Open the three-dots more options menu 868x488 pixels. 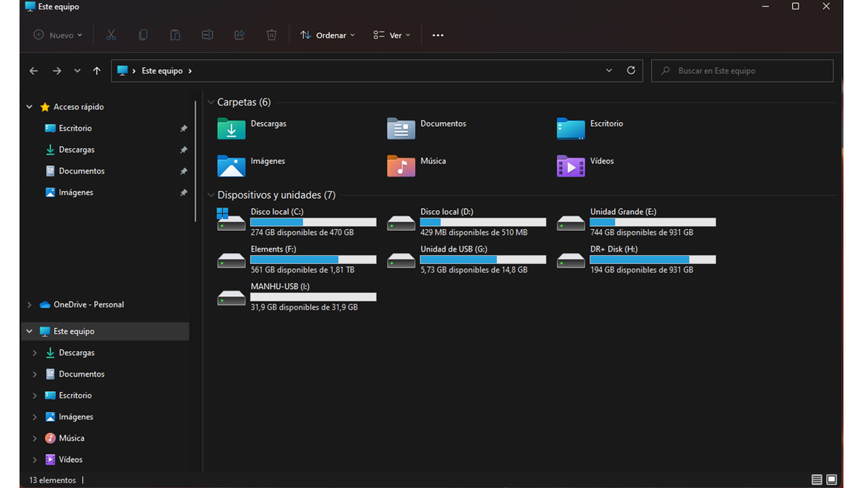coord(438,35)
